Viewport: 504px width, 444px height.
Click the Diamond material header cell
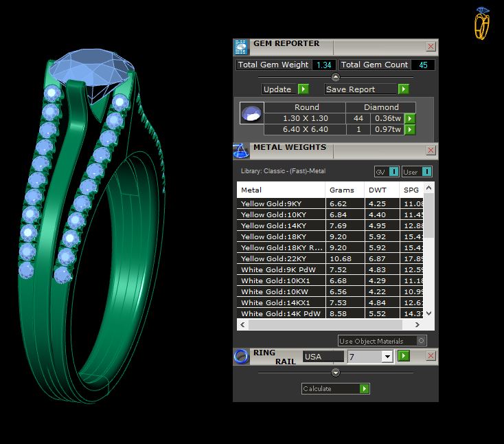pos(381,107)
